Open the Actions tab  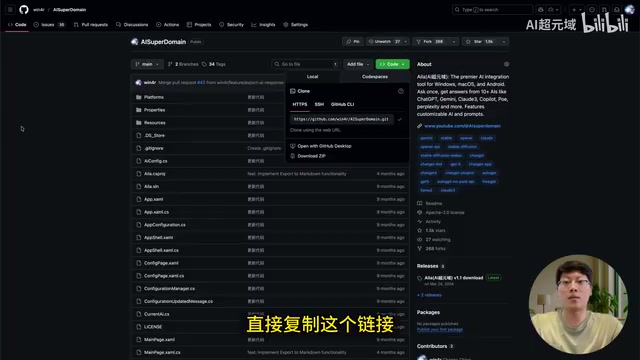click(167, 24)
